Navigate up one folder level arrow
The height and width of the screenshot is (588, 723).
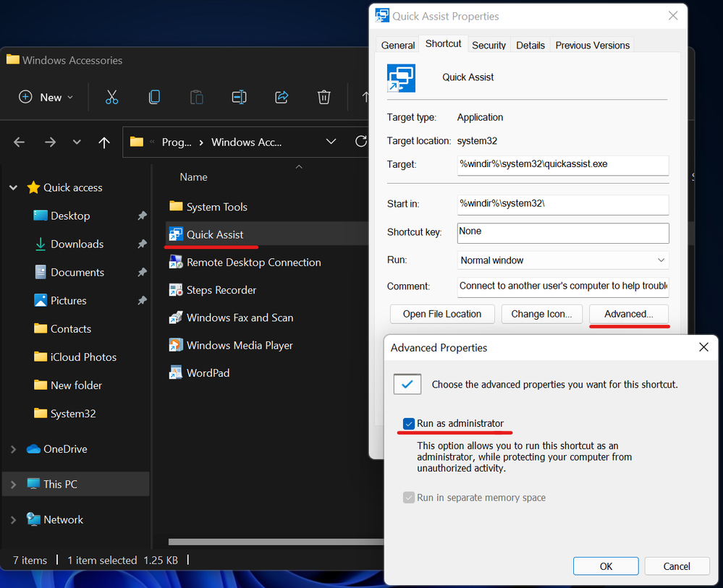click(104, 142)
